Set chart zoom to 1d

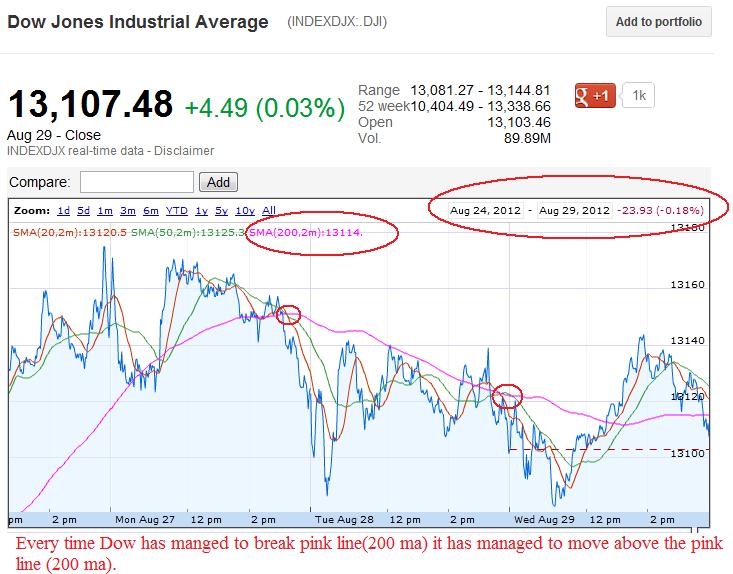[64, 211]
